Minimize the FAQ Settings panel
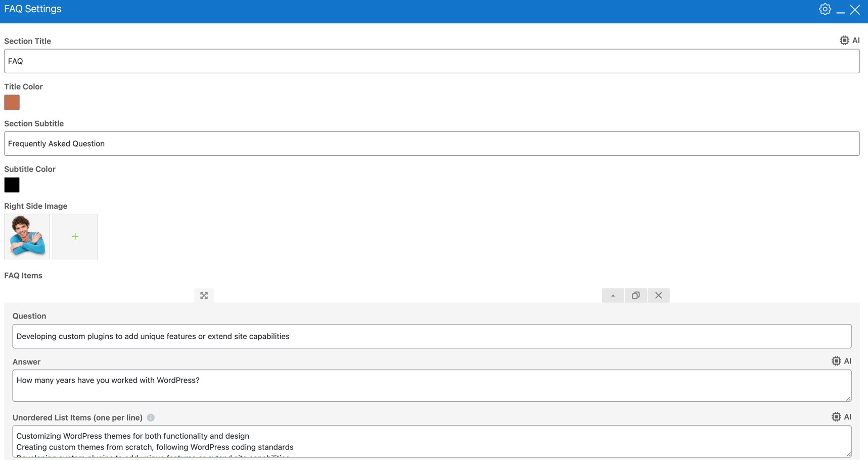868x460 pixels. tap(840, 11)
